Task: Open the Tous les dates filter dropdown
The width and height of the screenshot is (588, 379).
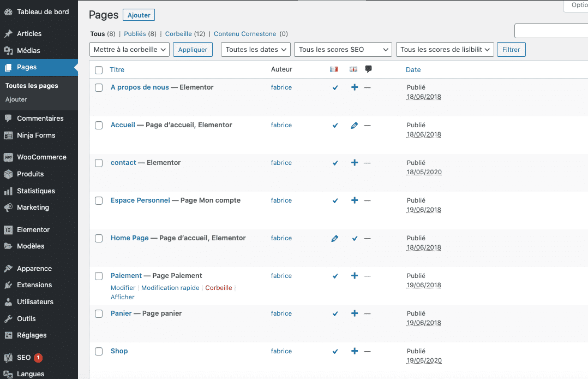Action: [255, 50]
